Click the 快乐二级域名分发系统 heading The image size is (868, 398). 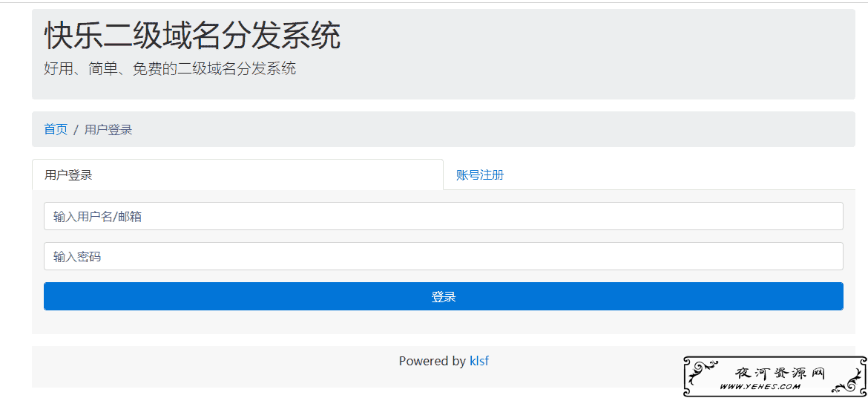tap(192, 36)
